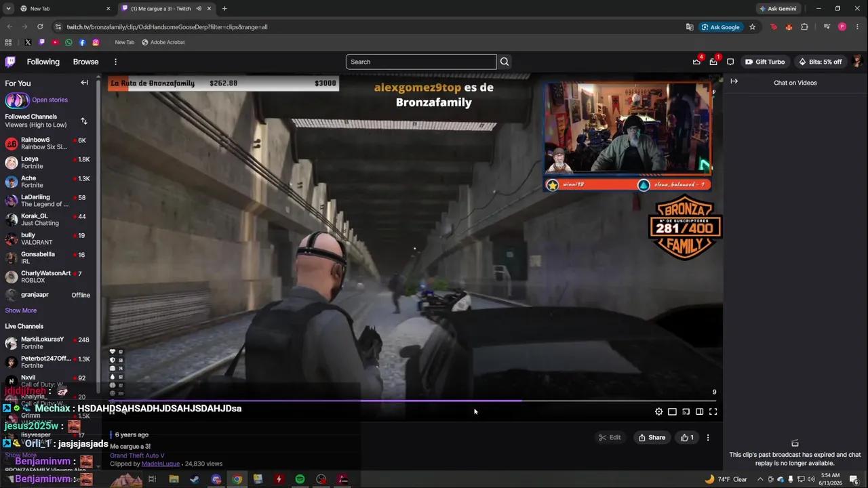The height and width of the screenshot is (488, 868).
Task: Open stories in sidebar
Action: 37,100
